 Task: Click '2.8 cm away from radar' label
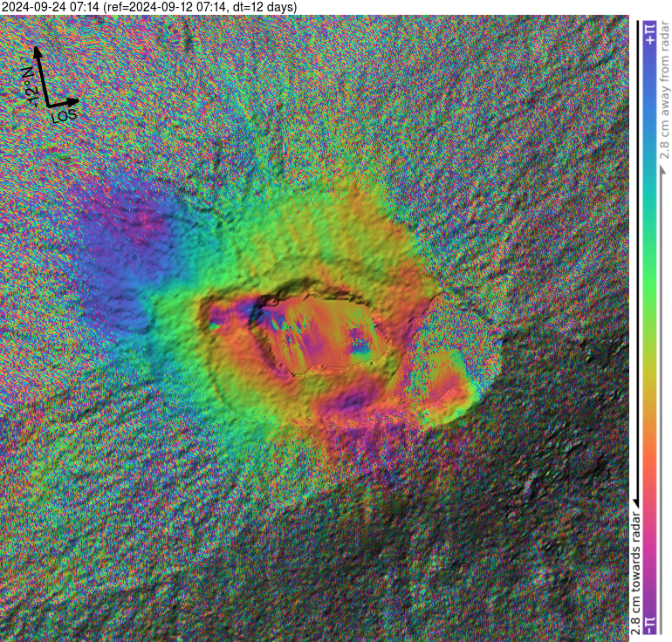(665, 90)
